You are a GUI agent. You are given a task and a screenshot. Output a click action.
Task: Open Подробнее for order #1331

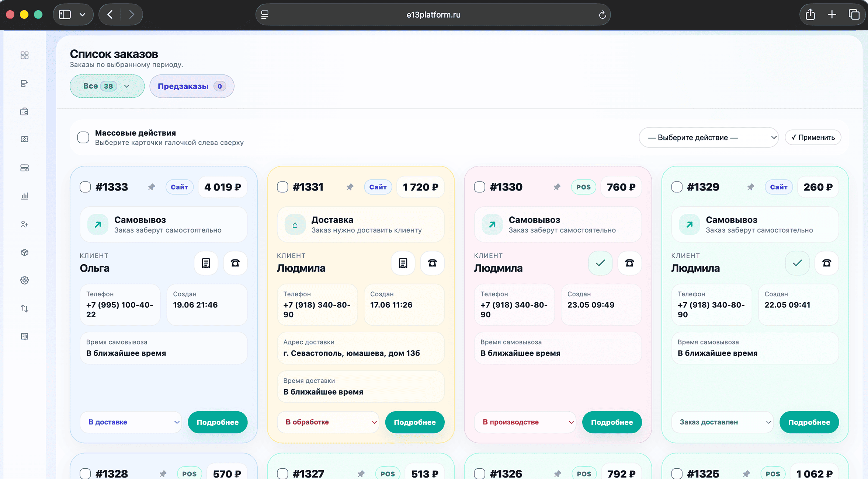(x=415, y=422)
